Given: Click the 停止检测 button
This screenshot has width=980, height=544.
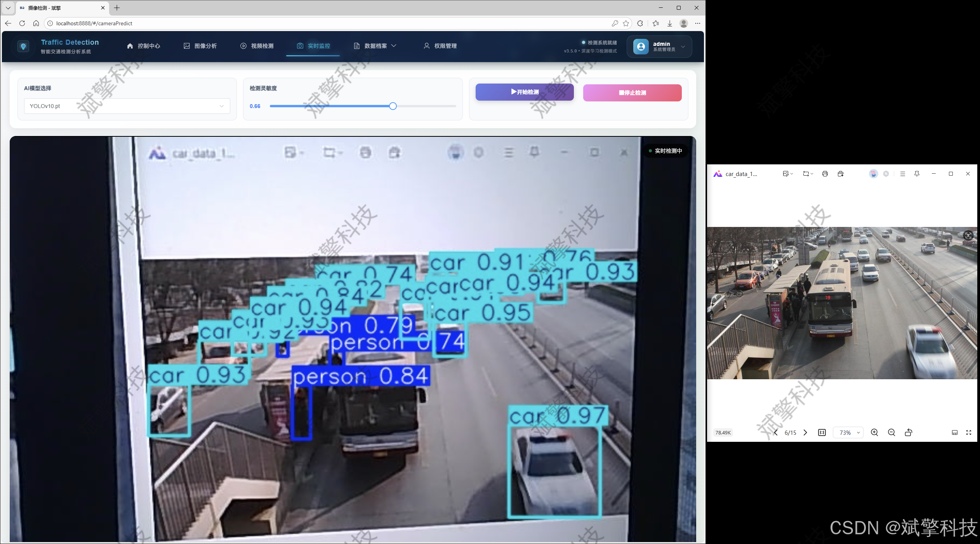Looking at the screenshot, I should coord(632,93).
